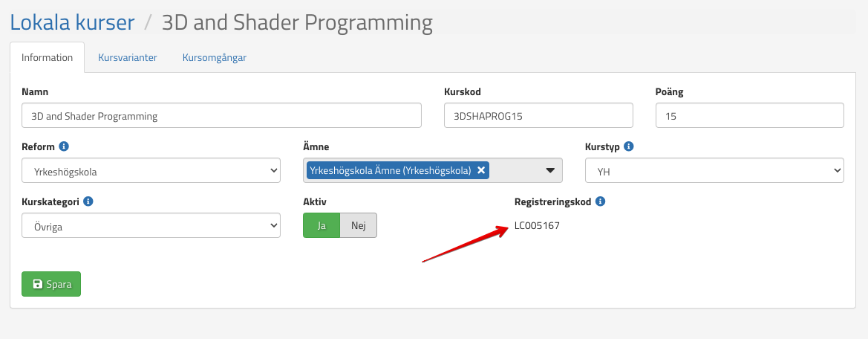This screenshot has height=339, width=868.
Task: Focus the Kurskod input field
Action: point(538,116)
